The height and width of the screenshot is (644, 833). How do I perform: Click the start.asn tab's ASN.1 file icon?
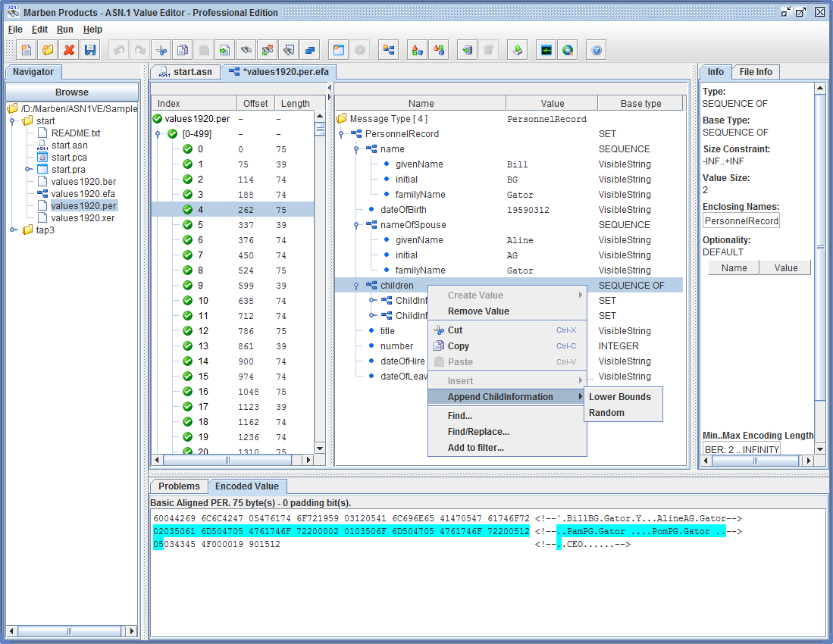[x=164, y=72]
